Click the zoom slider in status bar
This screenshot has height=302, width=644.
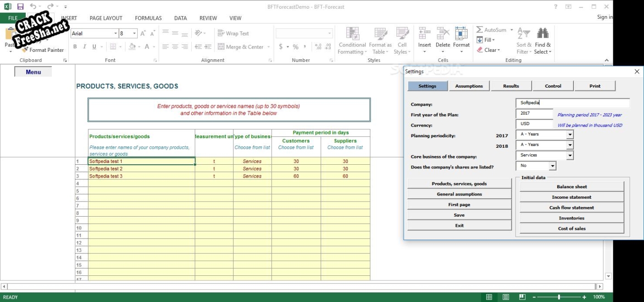tap(559, 297)
